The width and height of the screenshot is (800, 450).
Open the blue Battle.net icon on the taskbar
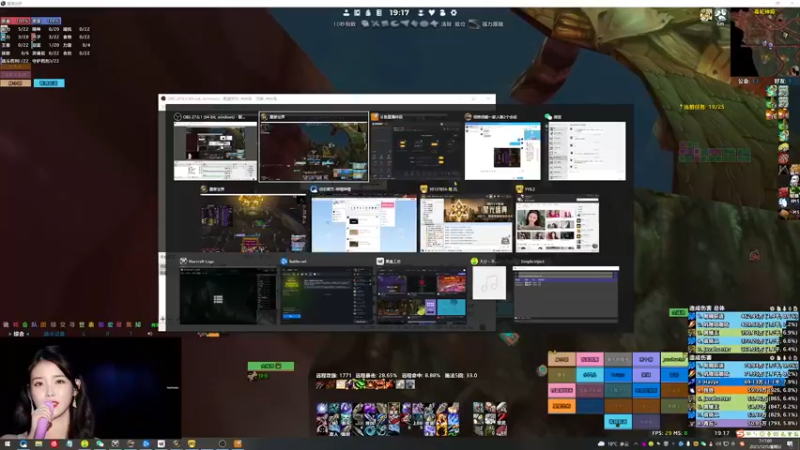(x=146, y=444)
